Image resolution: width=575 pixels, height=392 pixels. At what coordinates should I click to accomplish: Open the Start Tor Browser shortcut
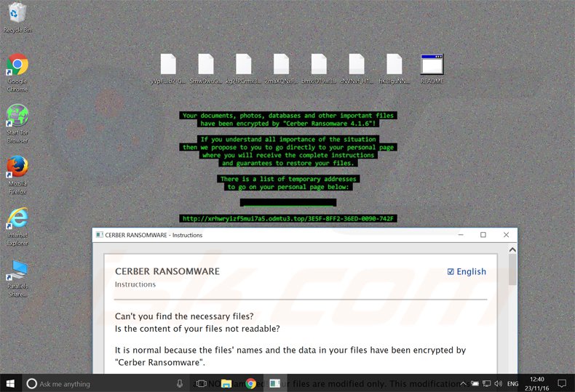[17, 116]
